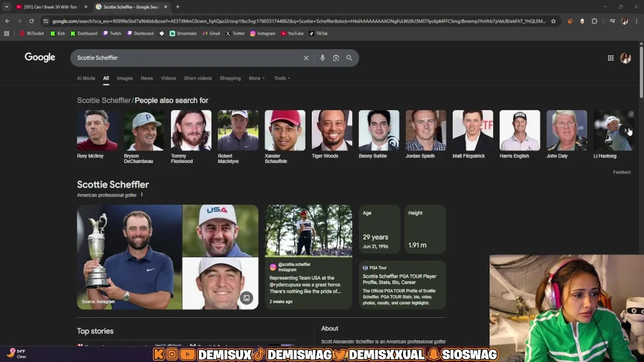644x362 pixels.
Task: Open Rory McIlroy people card
Action: pyautogui.click(x=97, y=134)
